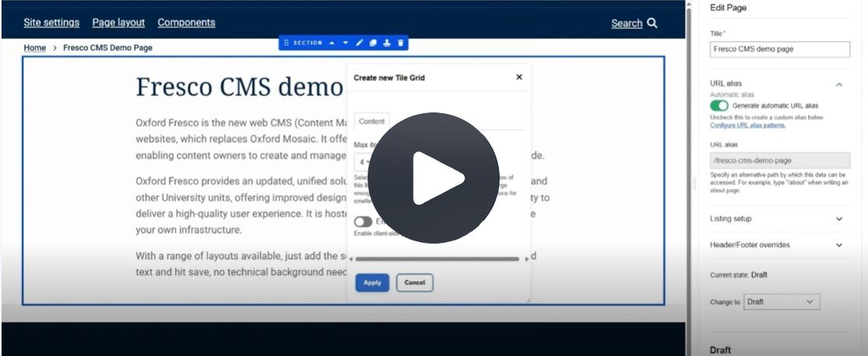Click the Title input field
Image resolution: width=868 pixels, height=356 pixels.
(x=780, y=48)
